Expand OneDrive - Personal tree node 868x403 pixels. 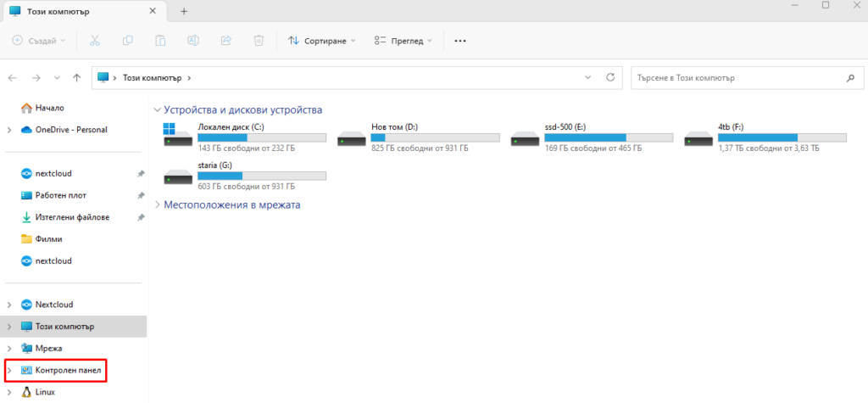(x=9, y=130)
